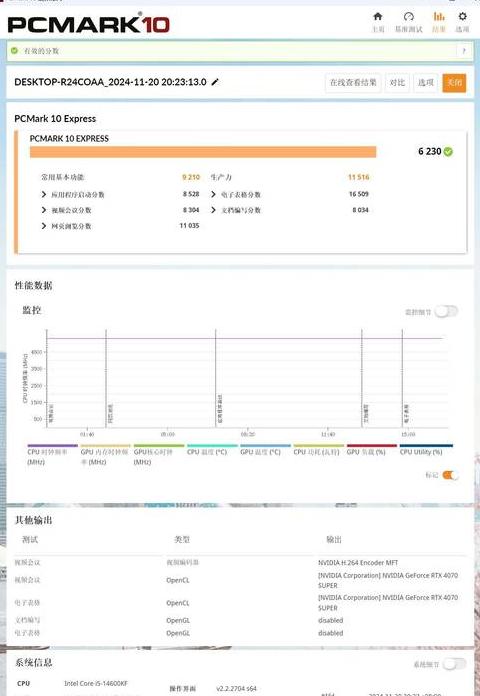Click the app start-up value 8 528
Viewport: 480px width, 696px height.
tap(191, 194)
